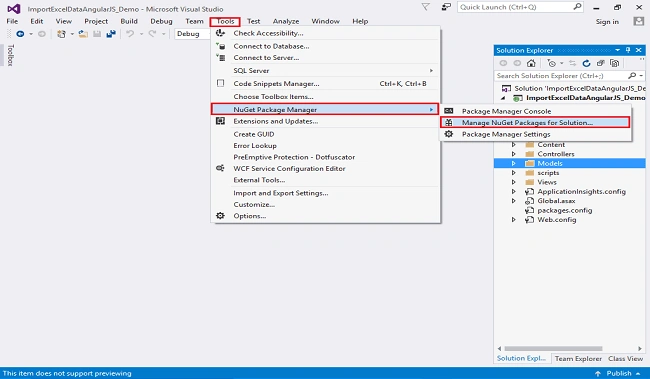Open the Toolbox side tab
This screenshot has height=379, width=650.
[10, 55]
